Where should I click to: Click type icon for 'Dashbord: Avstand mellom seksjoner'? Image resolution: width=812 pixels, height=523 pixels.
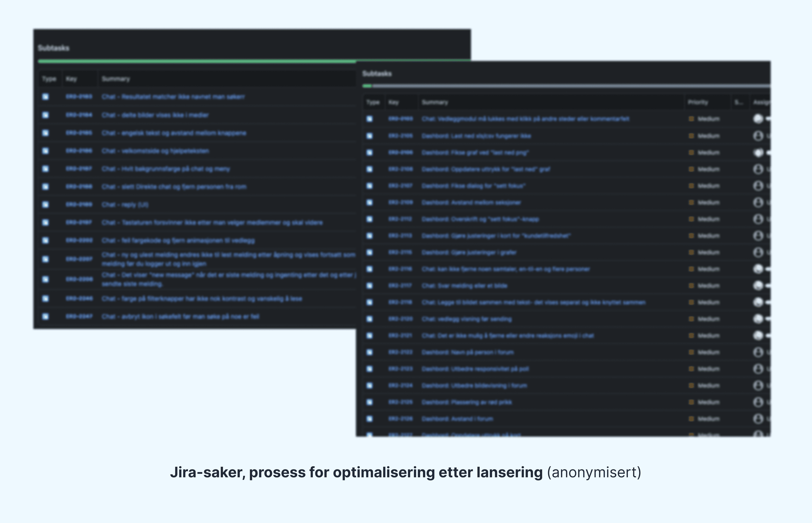(x=370, y=202)
